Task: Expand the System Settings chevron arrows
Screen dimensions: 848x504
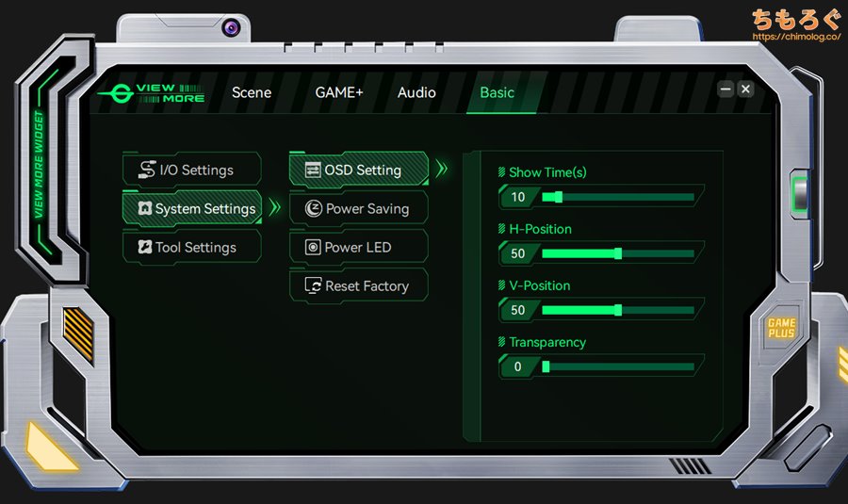Action: (x=274, y=208)
